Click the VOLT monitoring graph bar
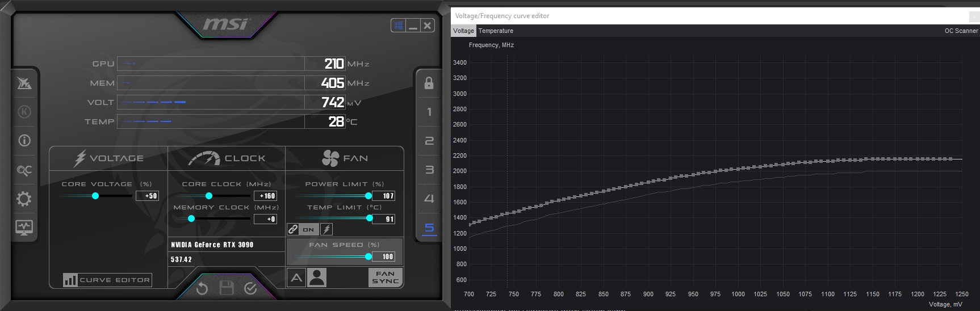 coord(211,102)
